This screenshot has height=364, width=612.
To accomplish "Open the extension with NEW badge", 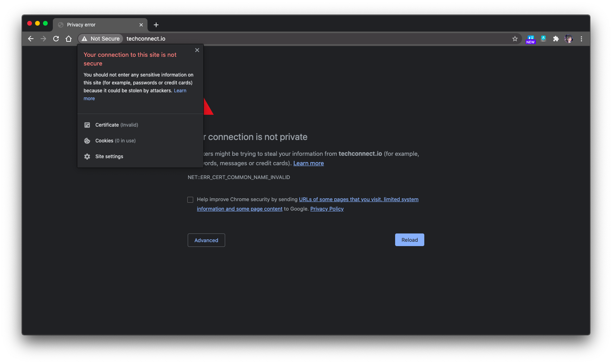I will 531,39.
